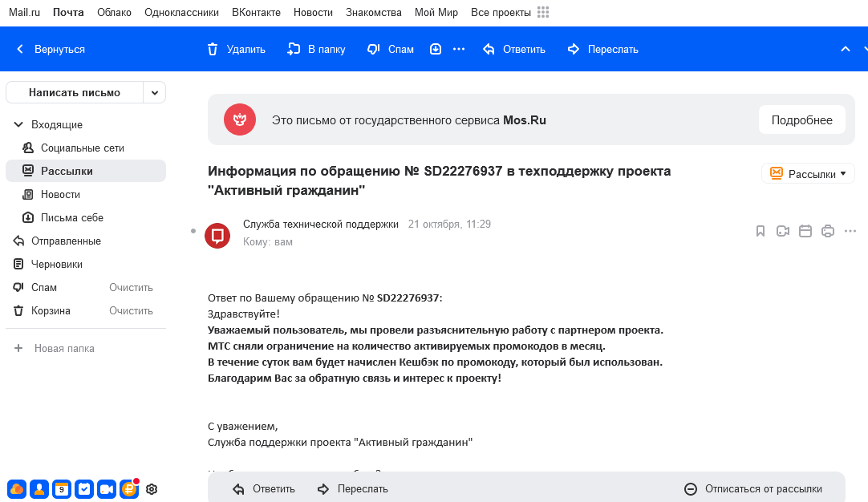868x502 pixels.
Task: Start video call icon next to bookmark
Action: point(783,231)
